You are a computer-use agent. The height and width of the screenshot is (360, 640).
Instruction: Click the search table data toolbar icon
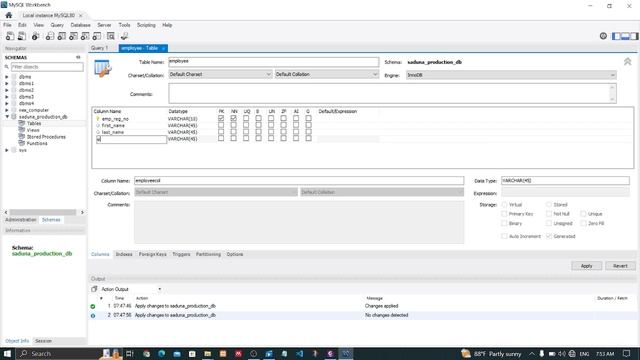coord(111,36)
